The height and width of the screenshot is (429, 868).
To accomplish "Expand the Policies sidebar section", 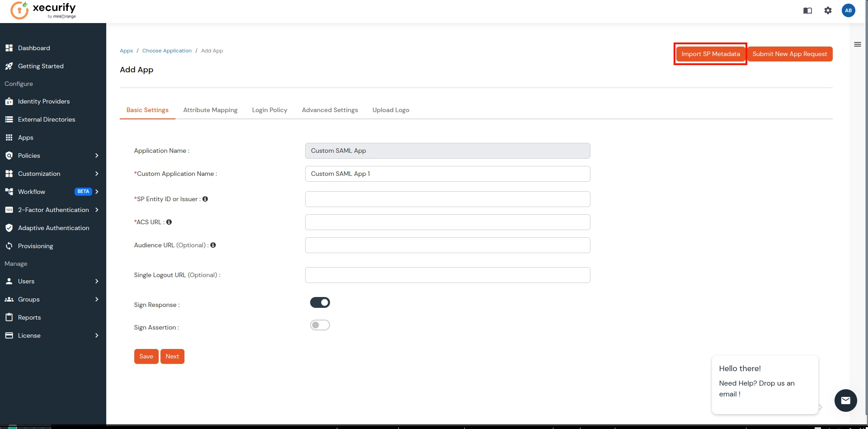I will pos(29,156).
